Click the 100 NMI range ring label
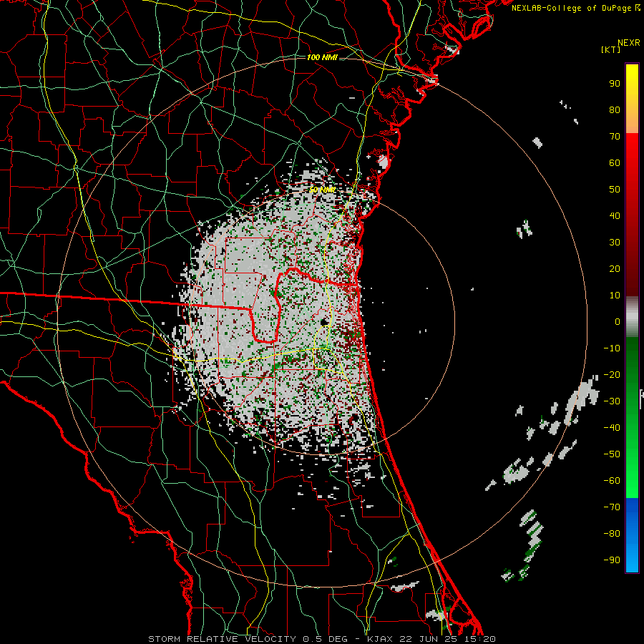The width and height of the screenshot is (644, 644). pos(322,57)
